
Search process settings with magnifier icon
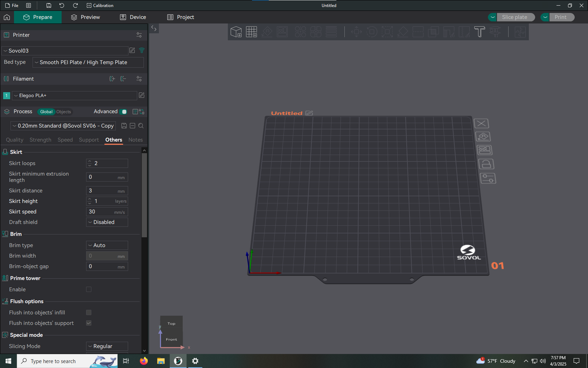pos(141,126)
